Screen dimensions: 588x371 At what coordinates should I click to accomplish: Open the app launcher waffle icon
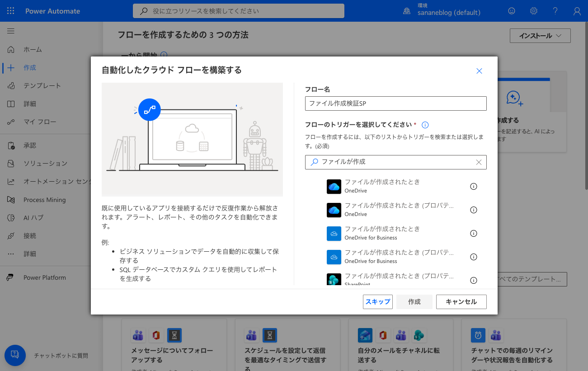[x=11, y=11]
